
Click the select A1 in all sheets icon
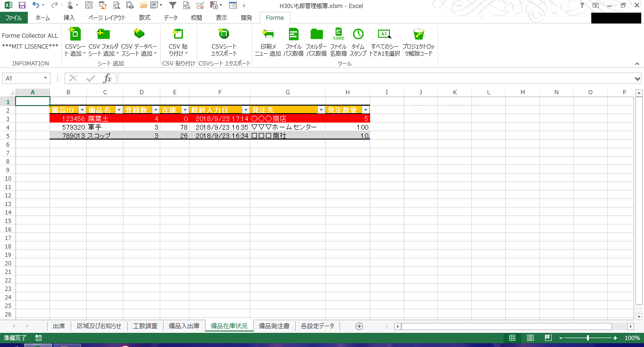click(x=385, y=34)
